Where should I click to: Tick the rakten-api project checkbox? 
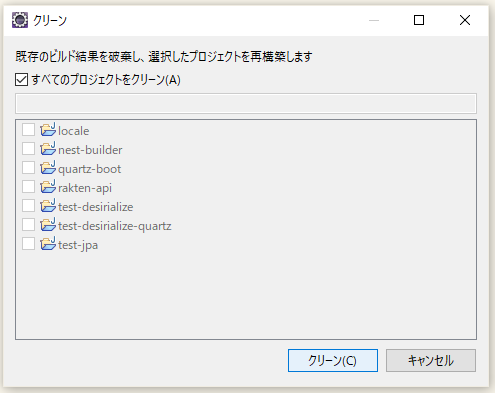click(x=28, y=187)
